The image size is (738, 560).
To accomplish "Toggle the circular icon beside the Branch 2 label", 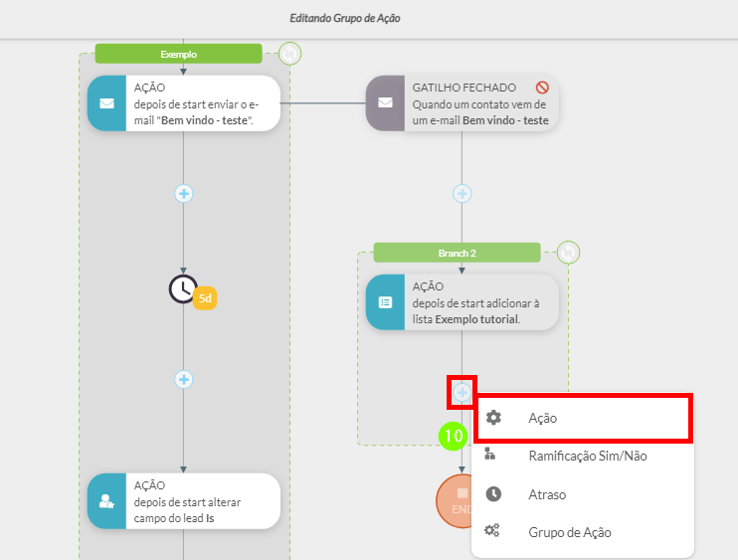I will pyautogui.click(x=568, y=253).
